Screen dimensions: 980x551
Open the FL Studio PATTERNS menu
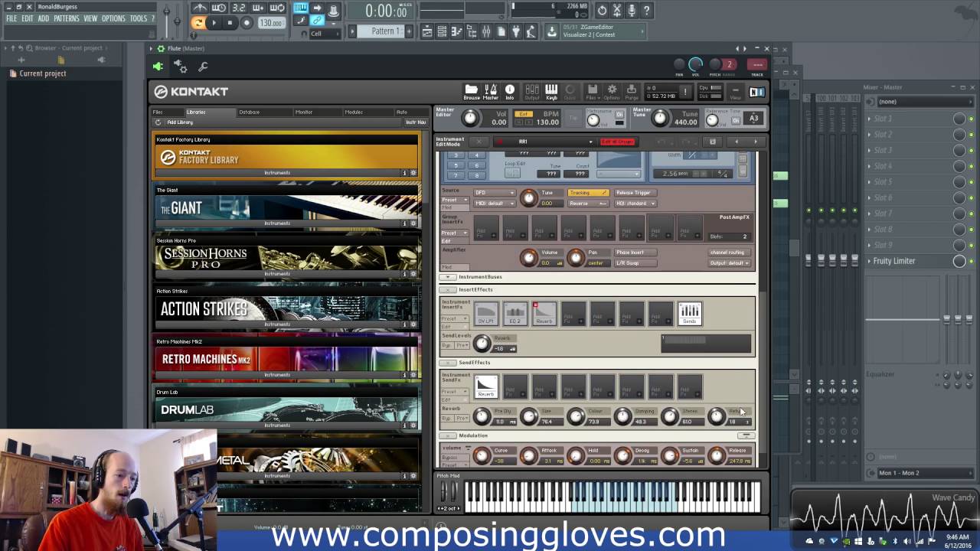click(67, 18)
